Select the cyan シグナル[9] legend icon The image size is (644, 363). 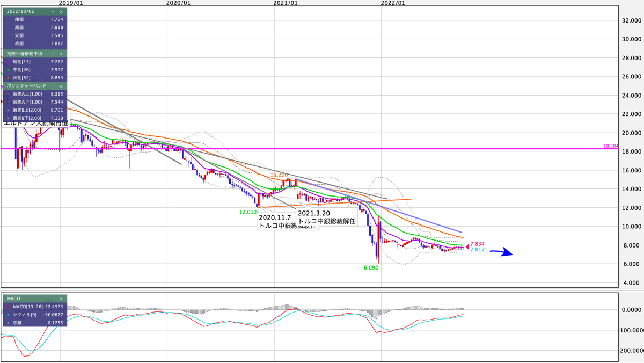click(8, 314)
